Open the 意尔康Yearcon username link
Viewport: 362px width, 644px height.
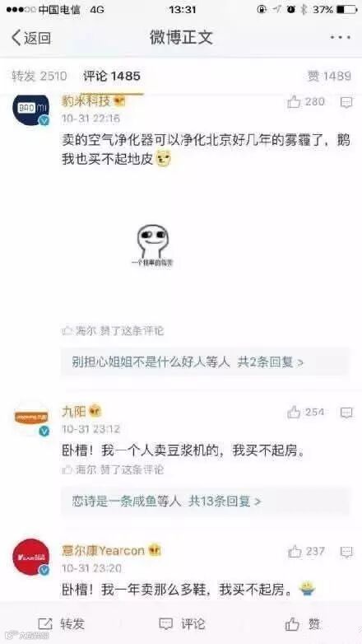pos(103,550)
